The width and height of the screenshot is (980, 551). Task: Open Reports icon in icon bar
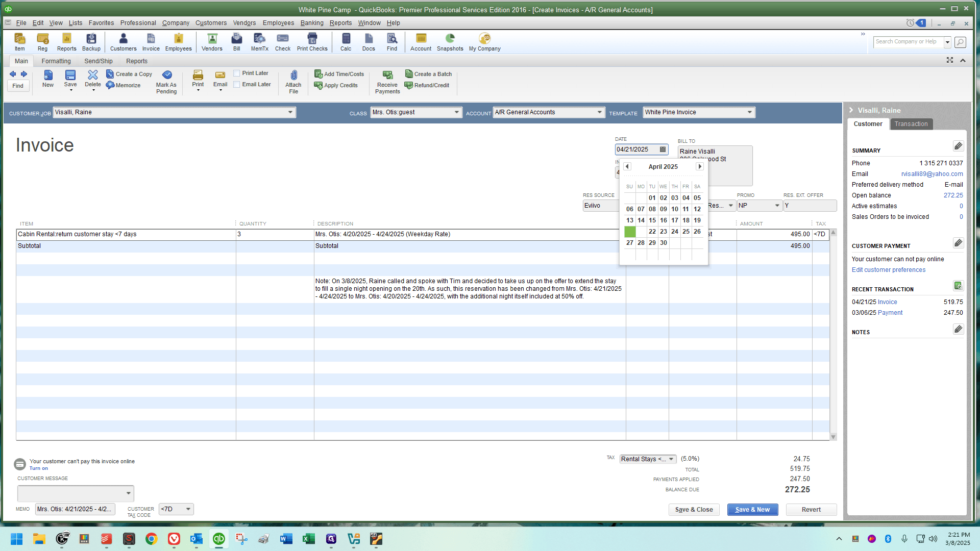click(66, 42)
